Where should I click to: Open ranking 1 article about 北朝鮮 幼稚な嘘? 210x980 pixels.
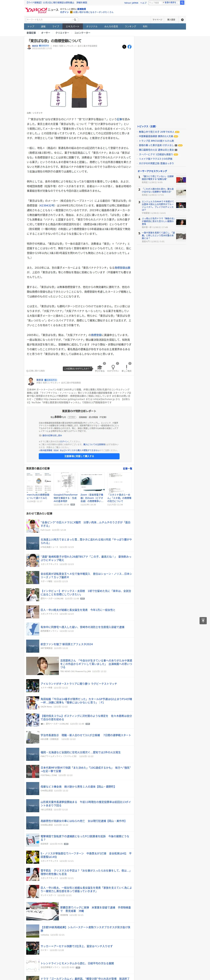[x=158, y=178]
